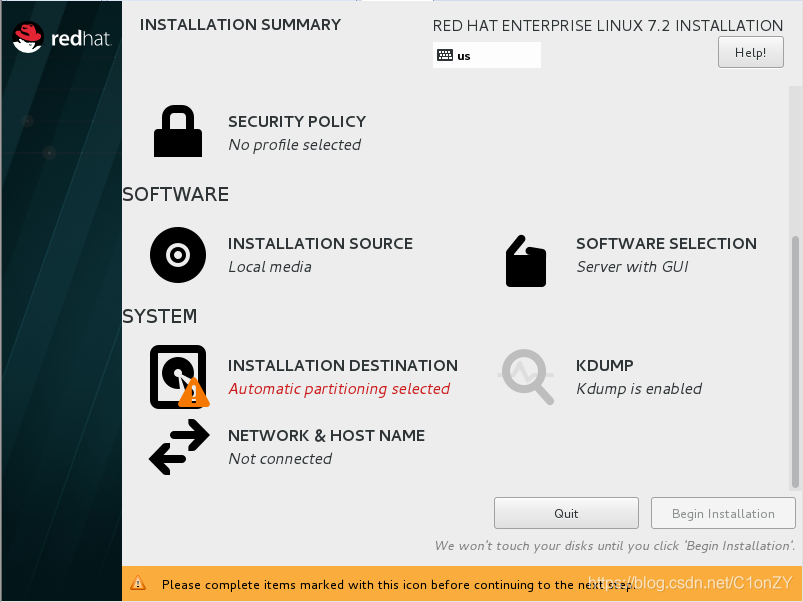Click the 'us' keyboard layout field
The width and height of the screenshot is (803, 602).
(487, 55)
